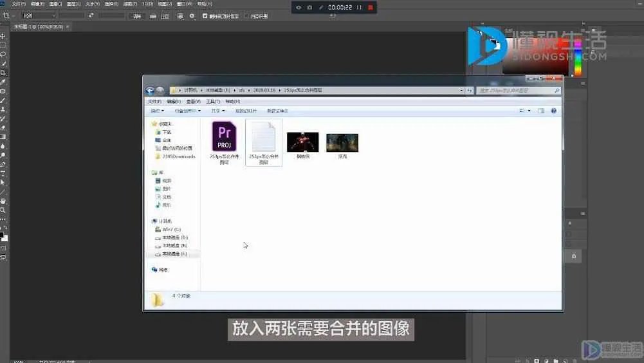
Task: Click the Explorer back arrow button
Action: click(x=150, y=91)
